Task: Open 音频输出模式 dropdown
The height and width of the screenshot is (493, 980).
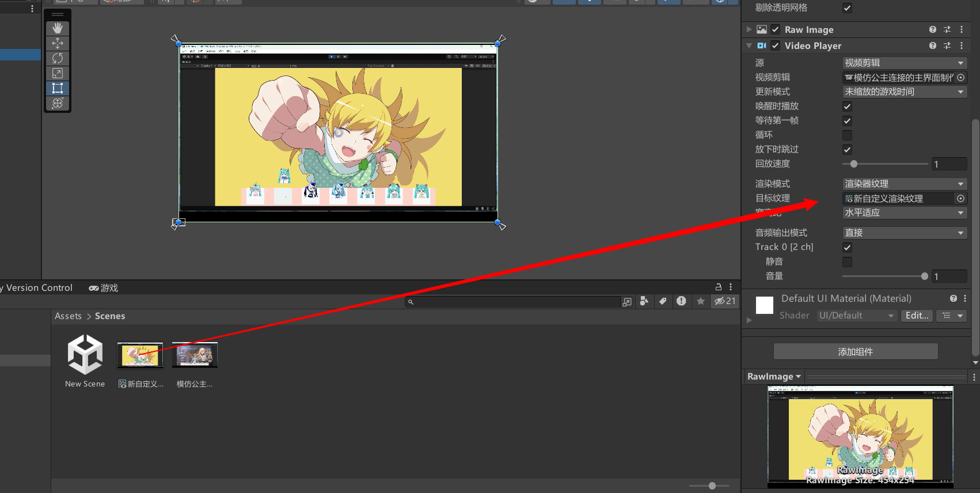Action: tap(905, 233)
